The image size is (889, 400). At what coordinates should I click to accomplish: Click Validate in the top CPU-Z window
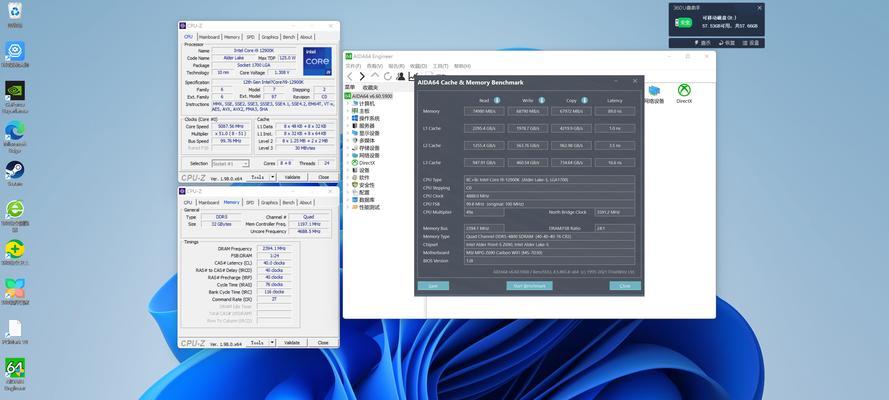coord(292,177)
